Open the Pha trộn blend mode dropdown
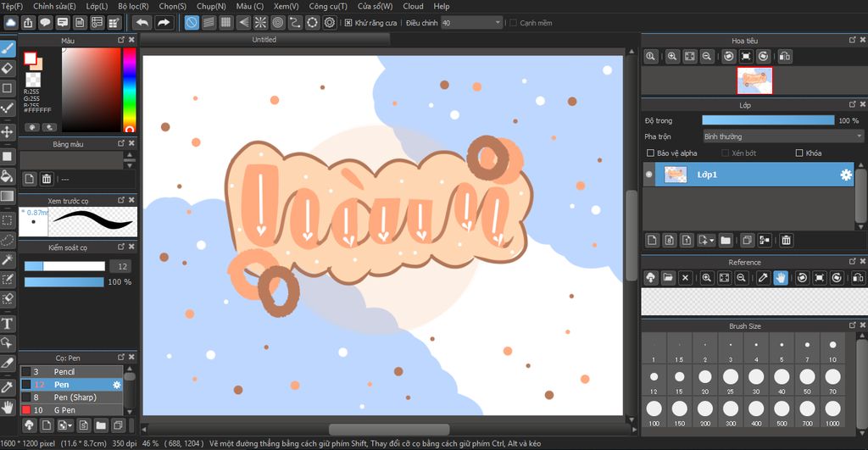 pos(782,136)
